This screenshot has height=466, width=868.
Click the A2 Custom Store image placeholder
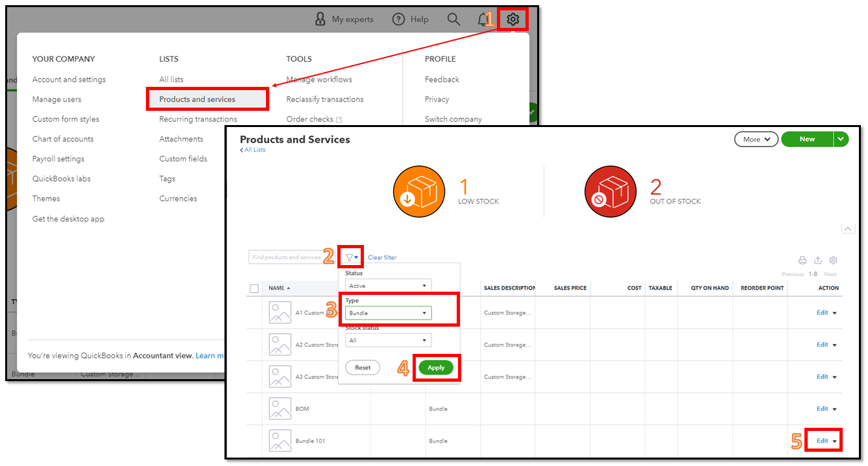tap(280, 344)
